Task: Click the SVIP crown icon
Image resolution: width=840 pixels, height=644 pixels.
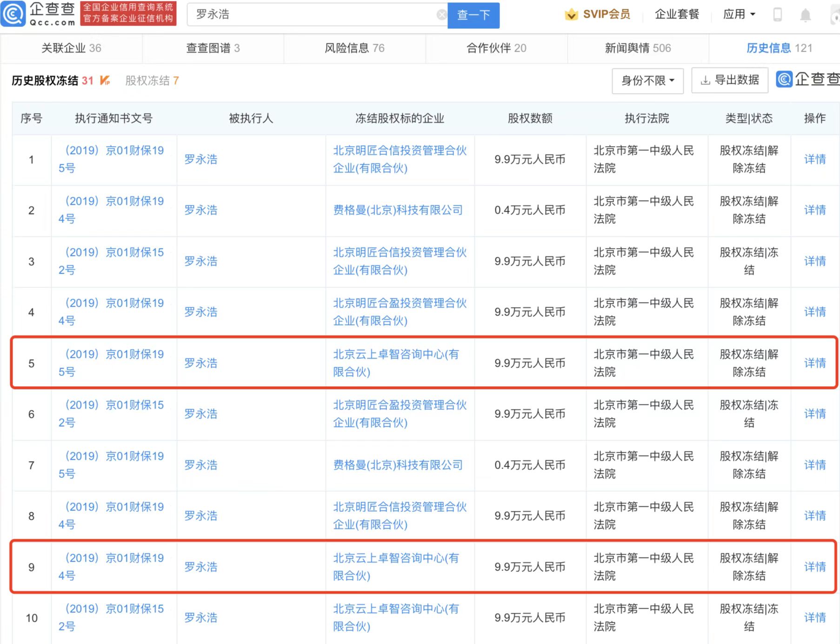Action: [571, 14]
